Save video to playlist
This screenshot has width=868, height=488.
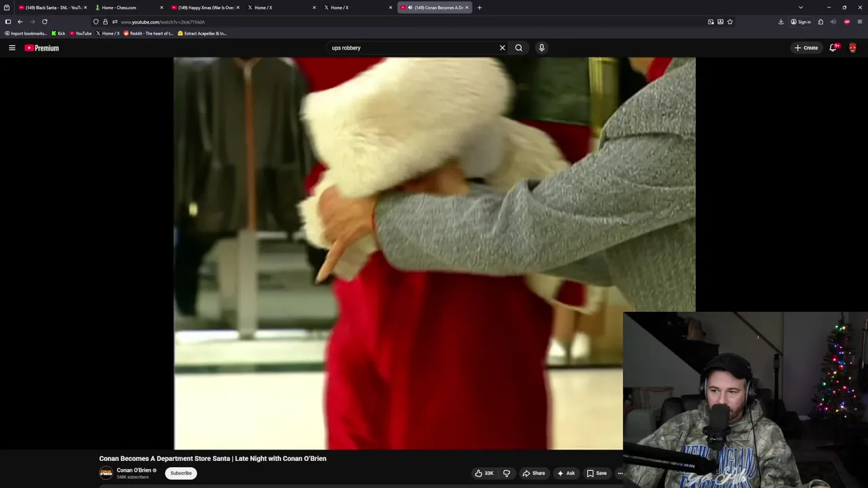coord(597,473)
